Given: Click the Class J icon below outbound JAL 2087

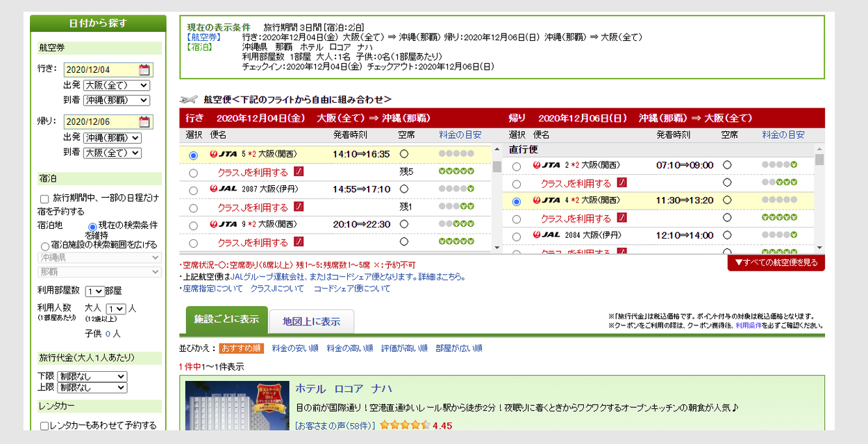Looking at the screenshot, I should [299, 207].
